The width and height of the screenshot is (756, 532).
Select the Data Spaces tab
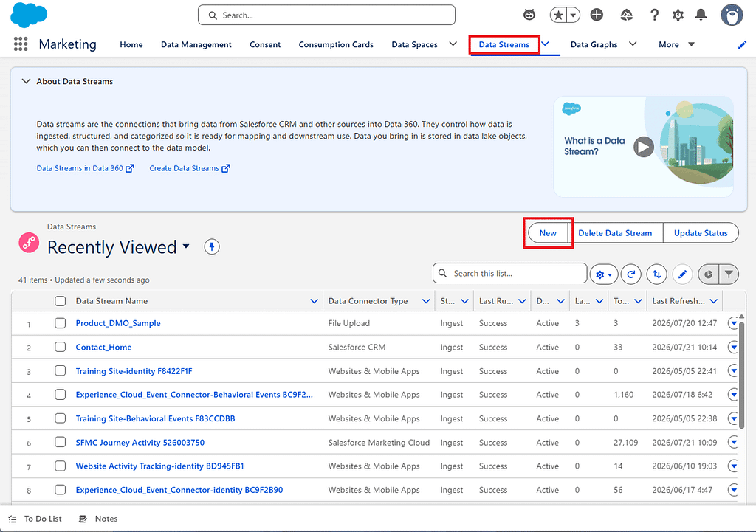click(415, 44)
